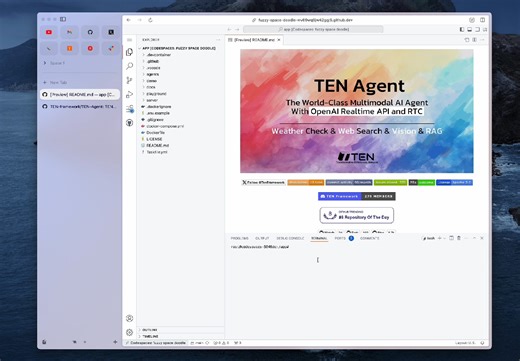The image size is (520, 361).
Task: Open the hamburger application menu above the Explorer icon
Action: pyautogui.click(x=130, y=40)
